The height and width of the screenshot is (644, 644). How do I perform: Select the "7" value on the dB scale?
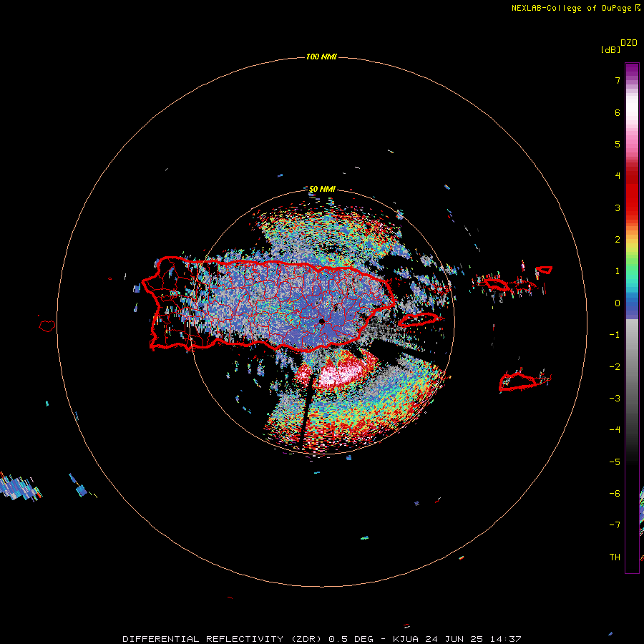tap(618, 80)
